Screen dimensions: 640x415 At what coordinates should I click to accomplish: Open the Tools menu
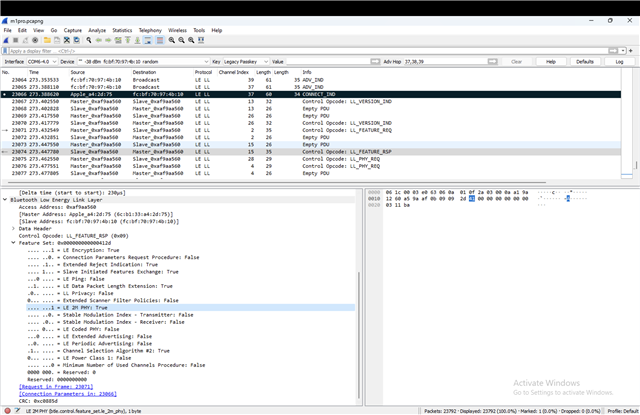click(199, 30)
